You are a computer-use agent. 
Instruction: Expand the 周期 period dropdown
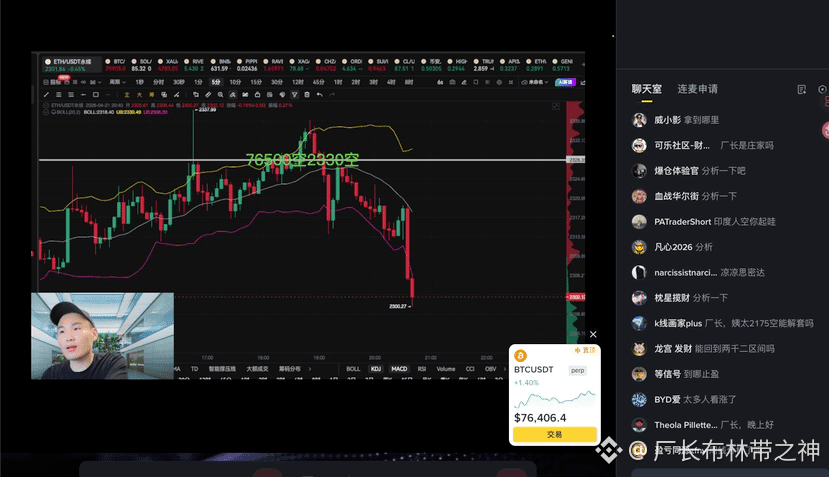click(118, 82)
